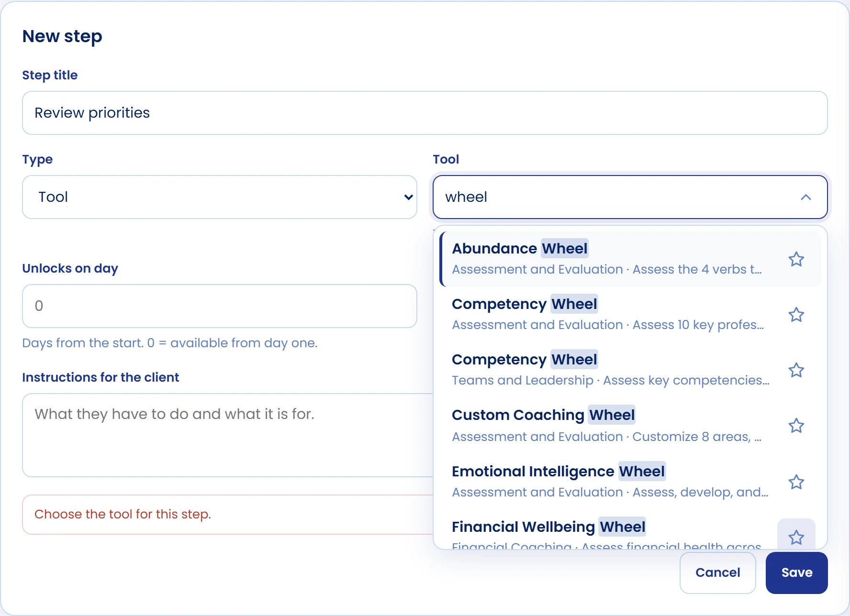This screenshot has height=616, width=850.
Task: Click the 'Choose the tool for this step.' message
Action: 123,514
